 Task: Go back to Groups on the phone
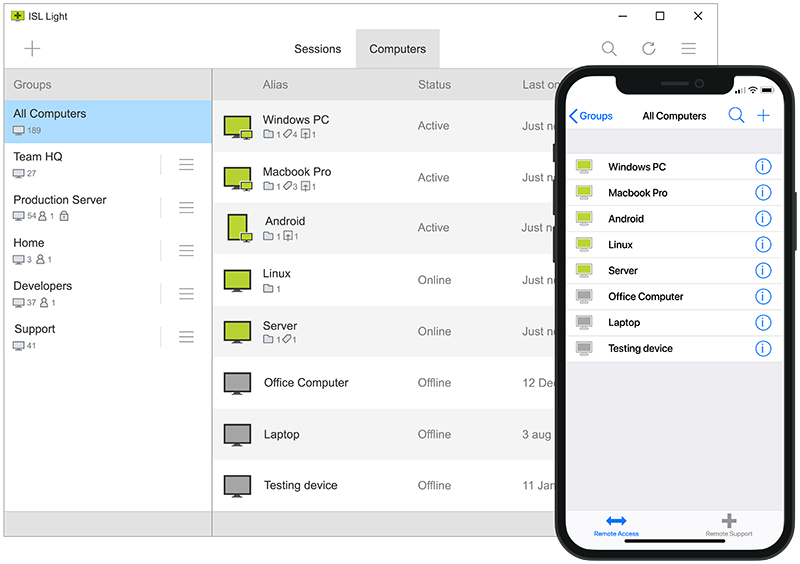[591, 116]
